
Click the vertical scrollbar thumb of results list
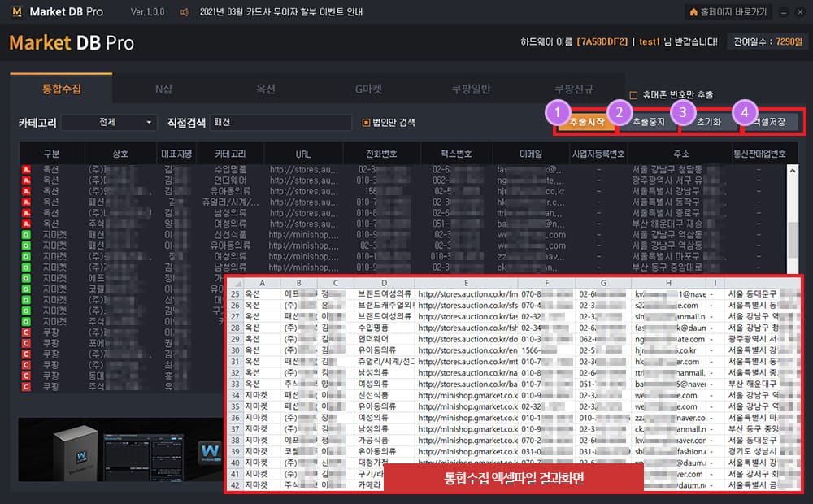[x=792, y=240]
